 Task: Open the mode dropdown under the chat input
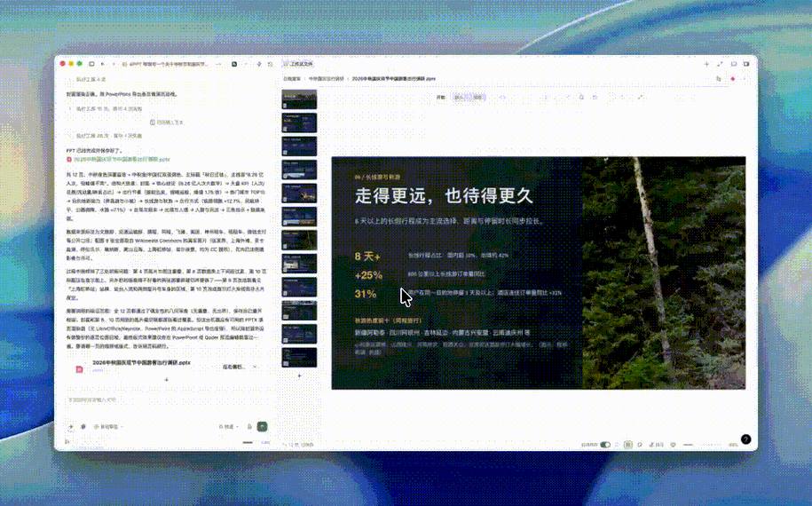coord(108,427)
